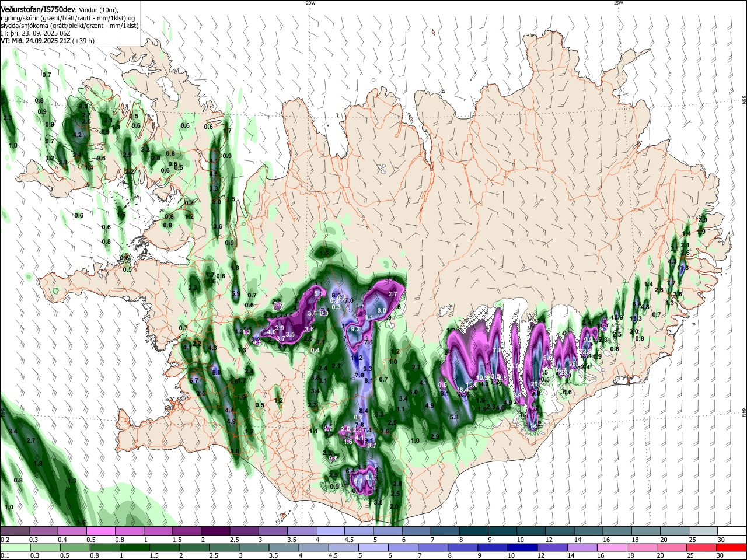747x560 pixels.
Task: Click the '0.2' label in top legend row
Action: (5, 540)
